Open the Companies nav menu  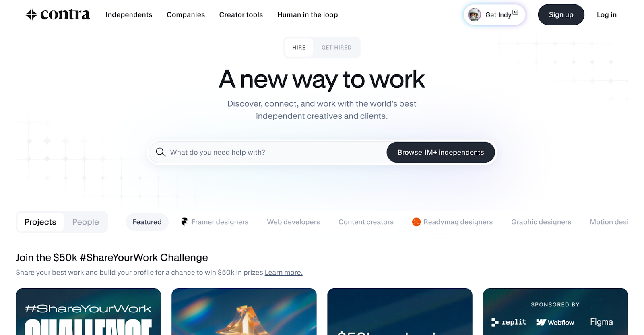pyautogui.click(x=186, y=14)
